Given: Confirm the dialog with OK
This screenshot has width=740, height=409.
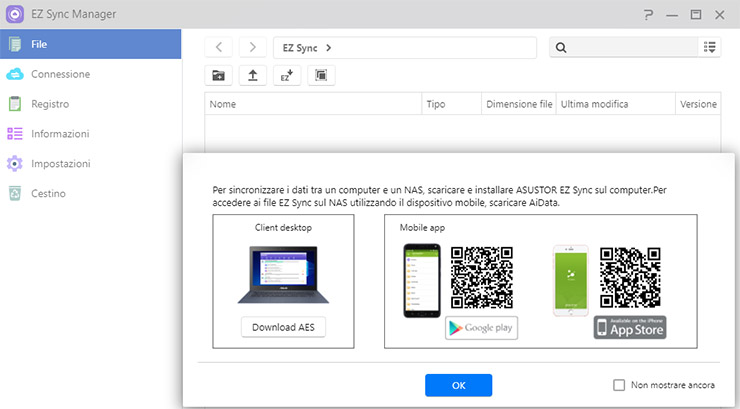Looking at the screenshot, I should pyautogui.click(x=458, y=385).
